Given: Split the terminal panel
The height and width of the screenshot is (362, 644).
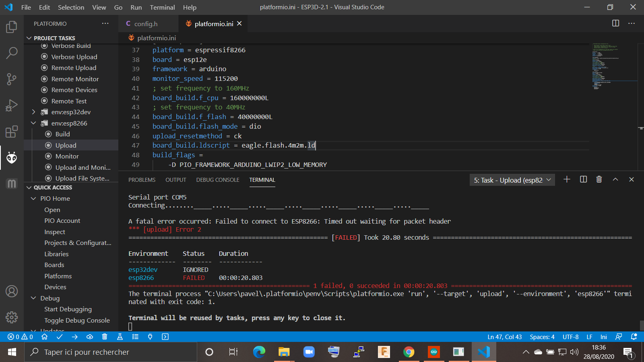Looking at the screenshot, I should pyautogui.click(x=583, y=179).
